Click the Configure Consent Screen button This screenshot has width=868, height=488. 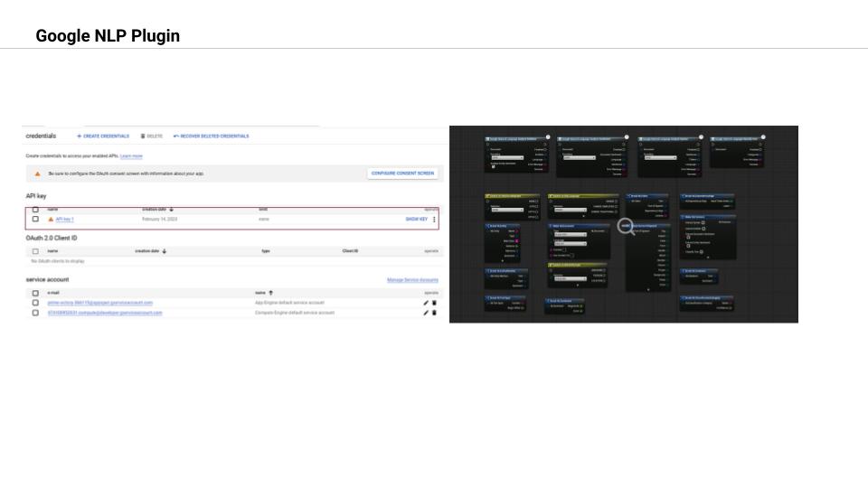coord(402,174)
